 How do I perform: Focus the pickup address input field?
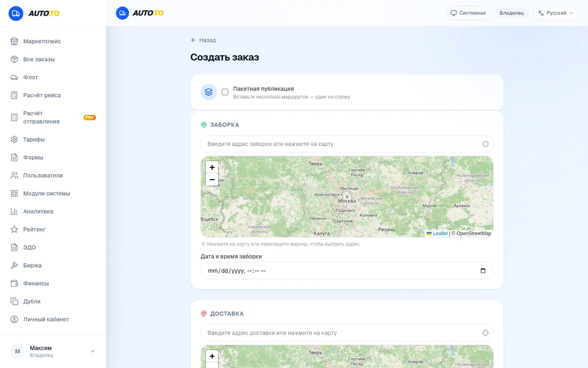(347, 144)
